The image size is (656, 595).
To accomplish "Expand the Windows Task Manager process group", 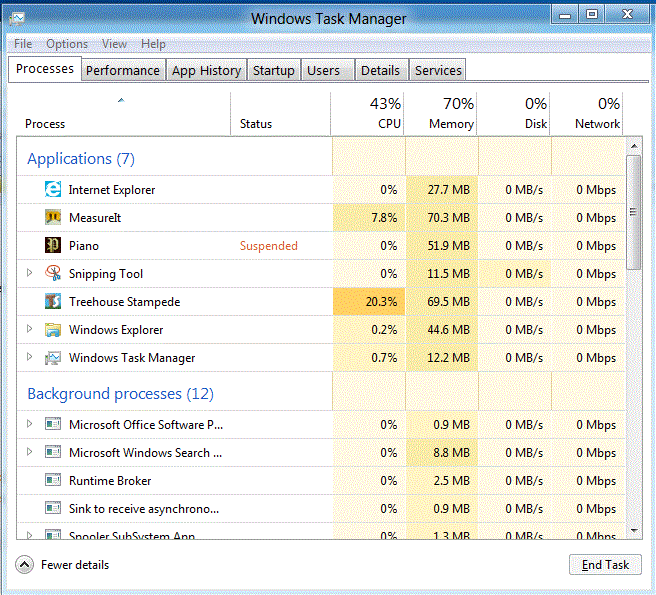I will 29,357.
